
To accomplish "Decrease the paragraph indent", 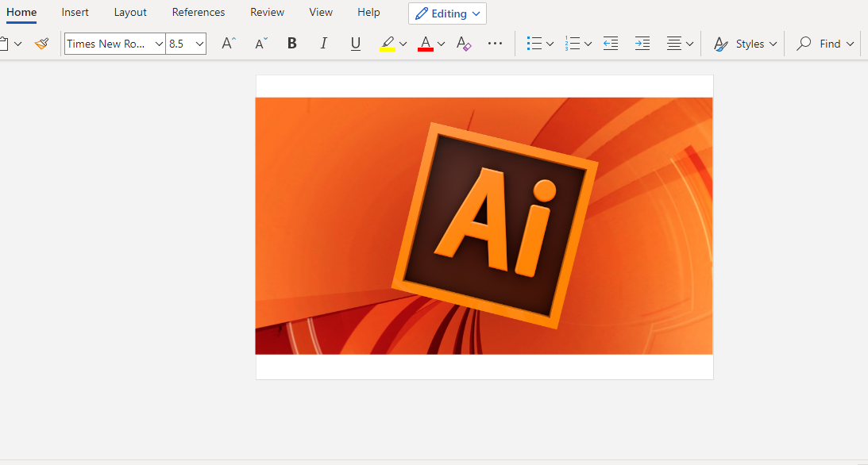I will coord(611,44).
